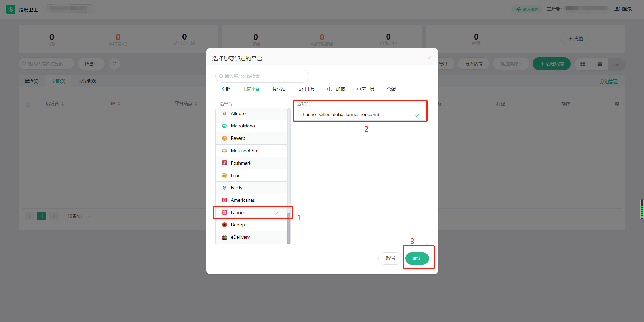Click the refresh icon button
Image resolution: width=644 pixels, height=322 pixels.
click(x=114, y=64)
